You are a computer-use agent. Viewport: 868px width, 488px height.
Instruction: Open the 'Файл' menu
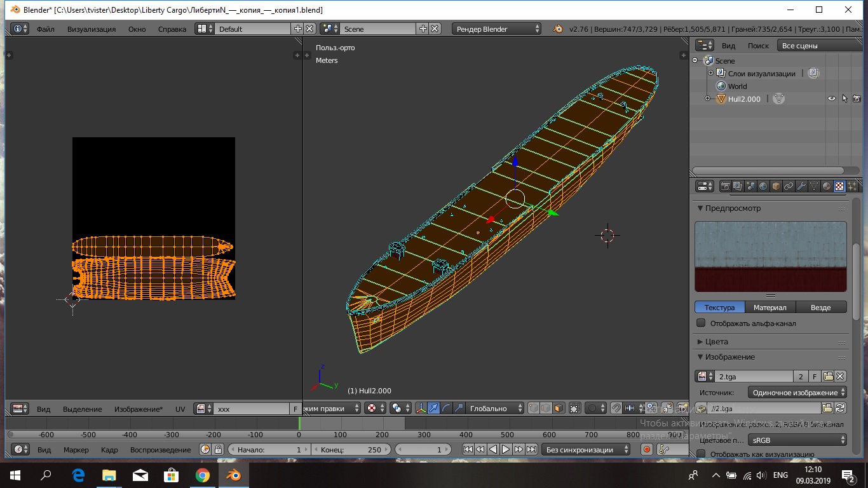pos(45,29)
